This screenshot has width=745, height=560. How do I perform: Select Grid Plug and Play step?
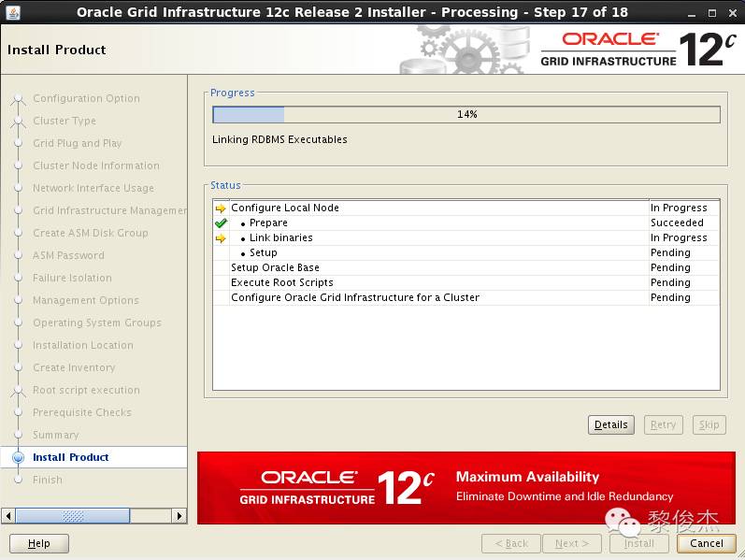[78, 143]
